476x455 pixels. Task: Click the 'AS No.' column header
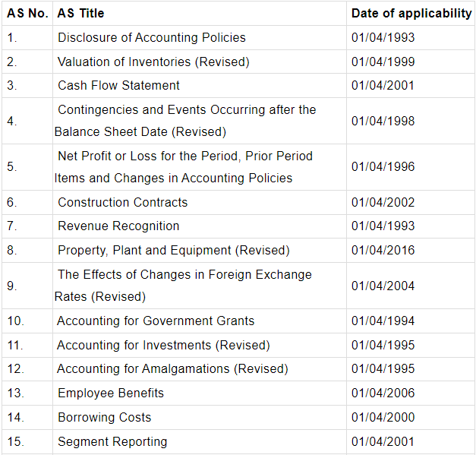(x=27, y=13)
